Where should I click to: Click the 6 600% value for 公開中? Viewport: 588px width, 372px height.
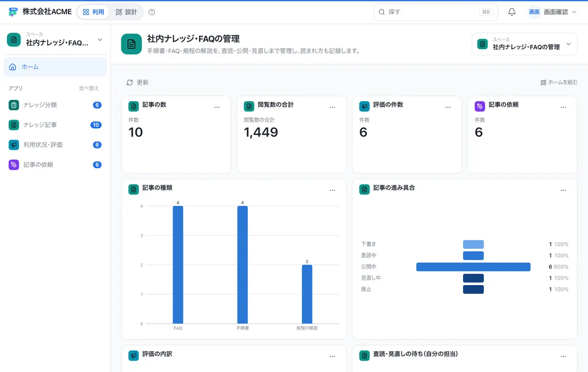coord(559,267)
